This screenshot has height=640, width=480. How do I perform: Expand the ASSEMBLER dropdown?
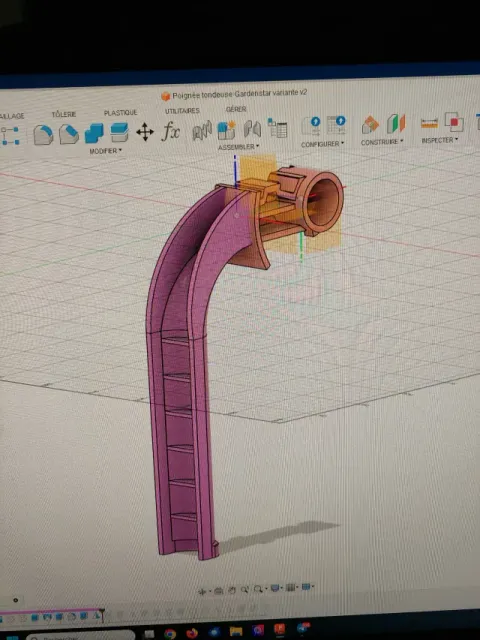tap(238, 147)
